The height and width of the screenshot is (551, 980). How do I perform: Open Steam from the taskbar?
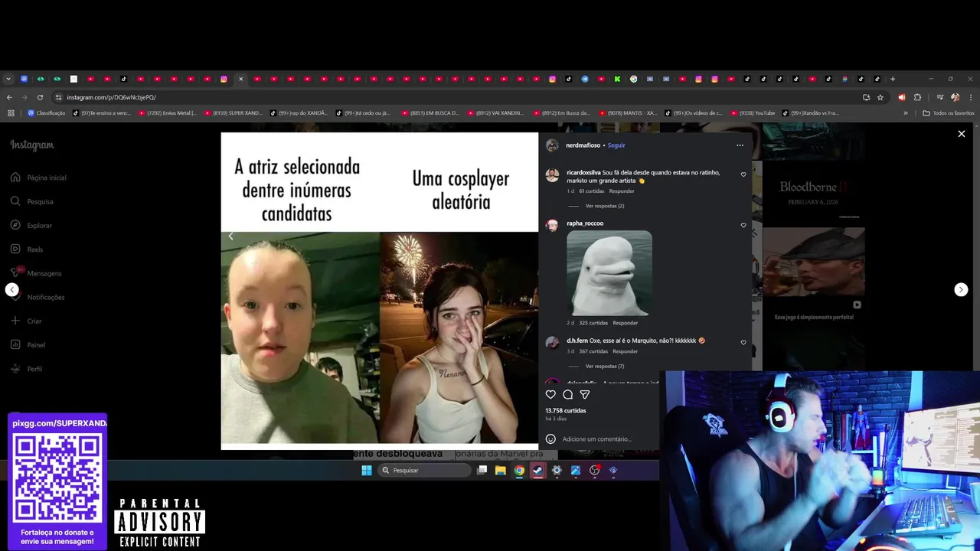tap(538, 471)
